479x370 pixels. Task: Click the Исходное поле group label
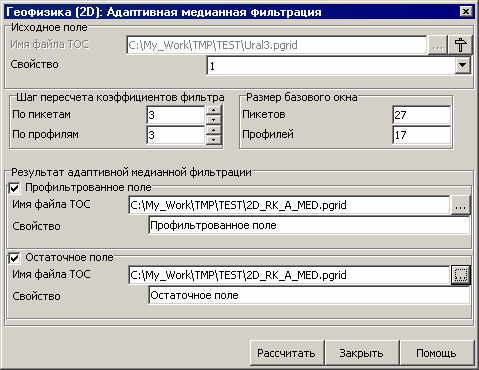pos(49,27)
